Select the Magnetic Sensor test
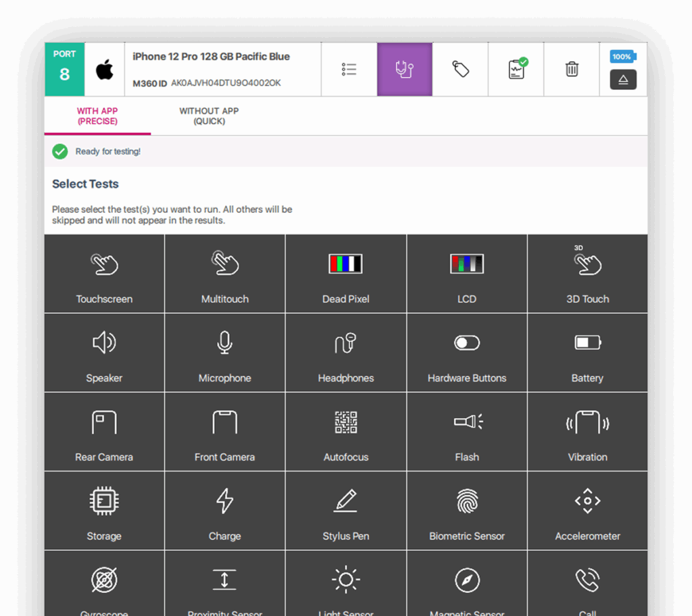This screenshot has height=616, width=692. (x=466, y=584)
